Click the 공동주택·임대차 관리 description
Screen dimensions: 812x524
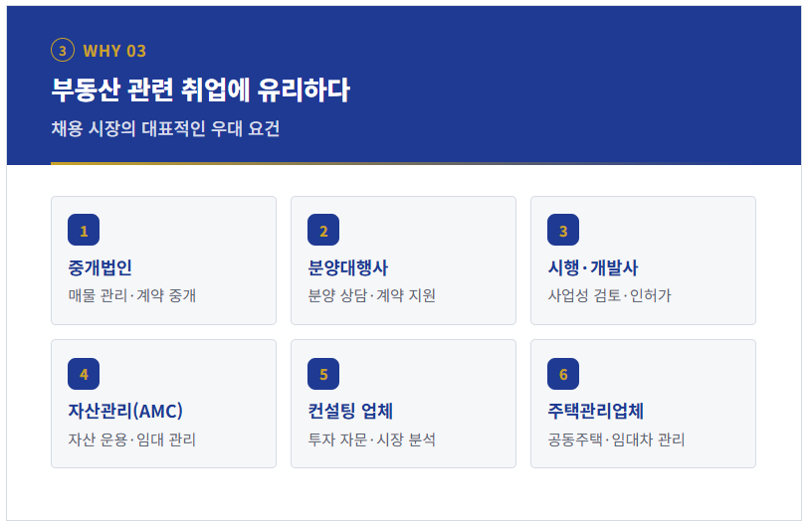click(x=616, y=439)
